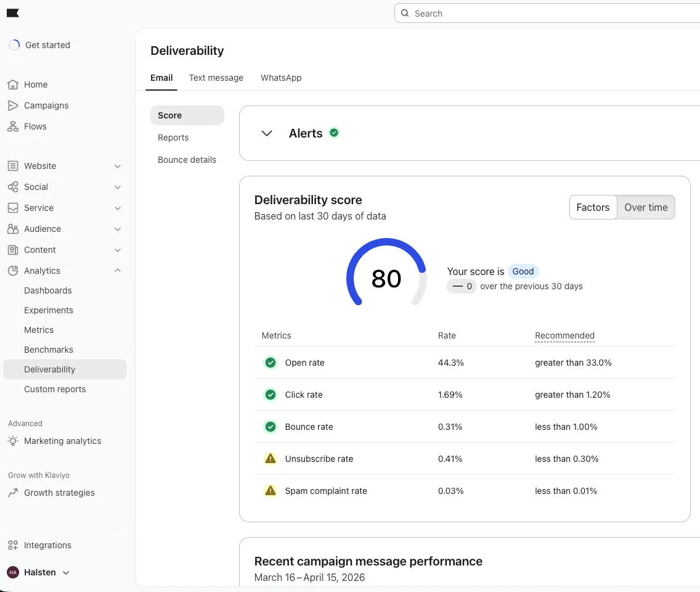Click the Spam complaint value 0.03%
This screenshot has width=700, height=592.
point(451,491)
